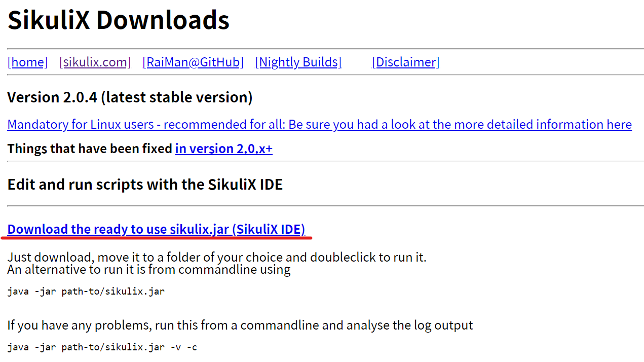
Task: Download the ready to use sikulix.jar
Action: [x=157, y=230]
